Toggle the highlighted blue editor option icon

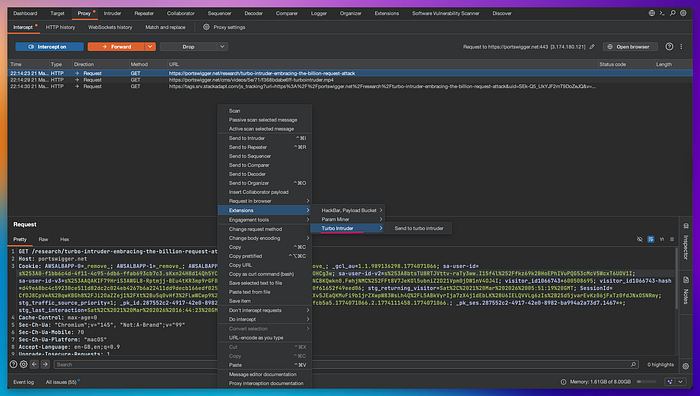pos(651,239)
